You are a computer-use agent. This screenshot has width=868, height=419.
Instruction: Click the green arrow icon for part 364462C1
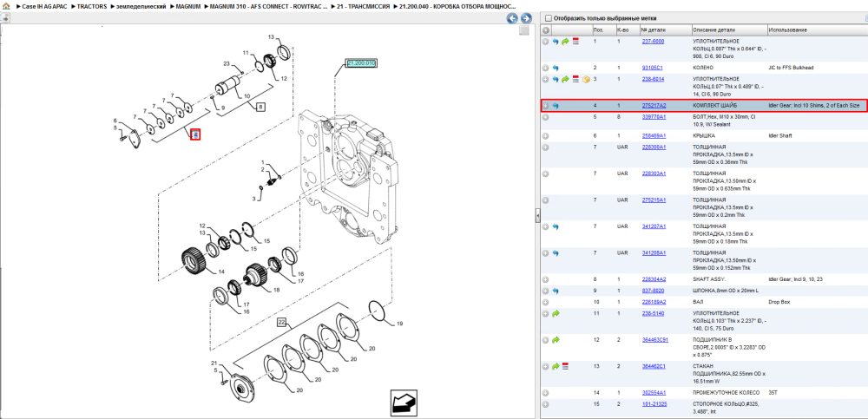click(x=556, y=366)
